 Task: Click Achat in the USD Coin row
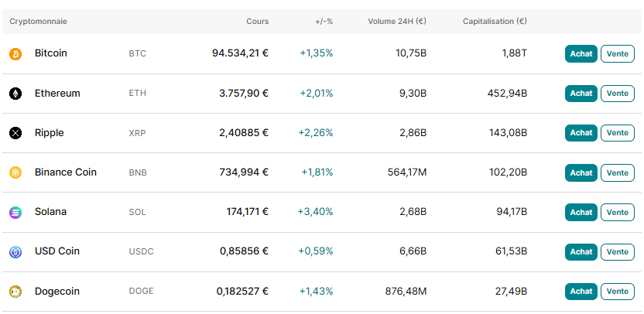point(581,252)
